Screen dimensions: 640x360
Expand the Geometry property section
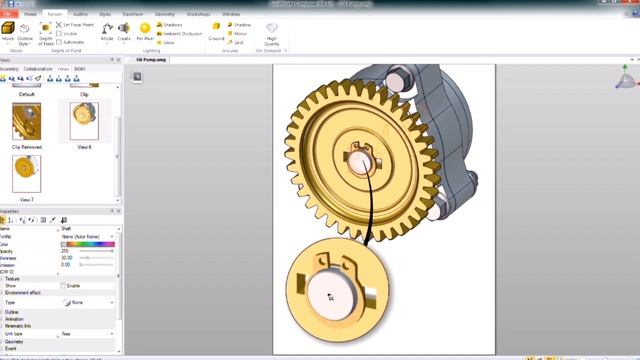click(2, 342)
